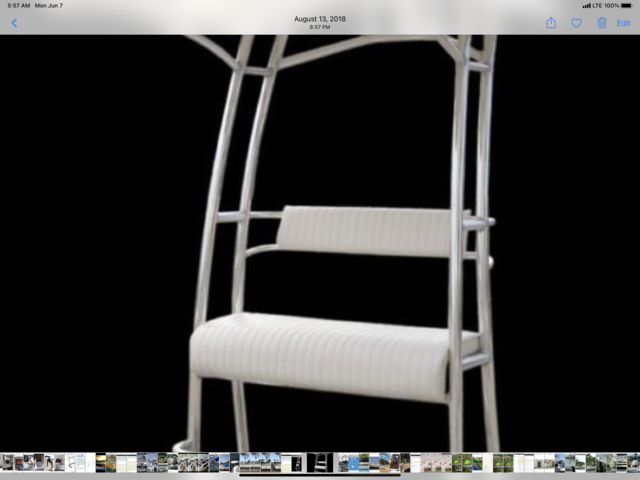
Task: Tap the 8:57 PM photo time subtitle
Action: (x=320, y=27)
